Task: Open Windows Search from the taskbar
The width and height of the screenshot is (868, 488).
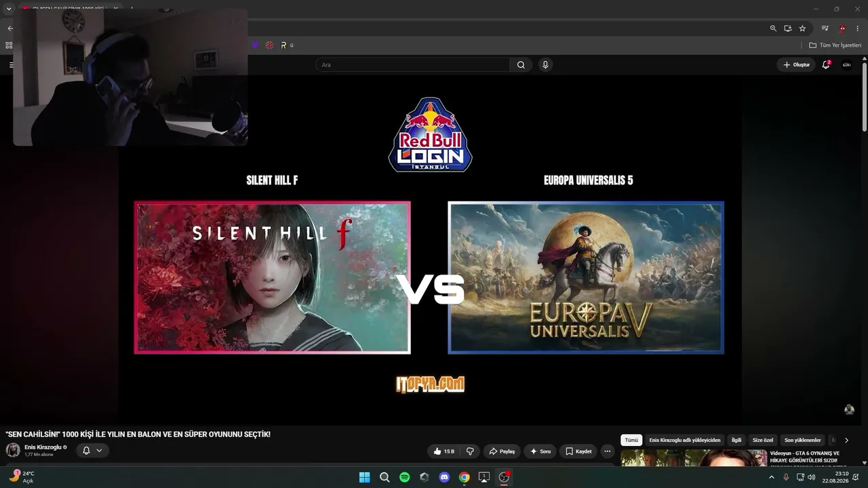Action: (384, 477)
